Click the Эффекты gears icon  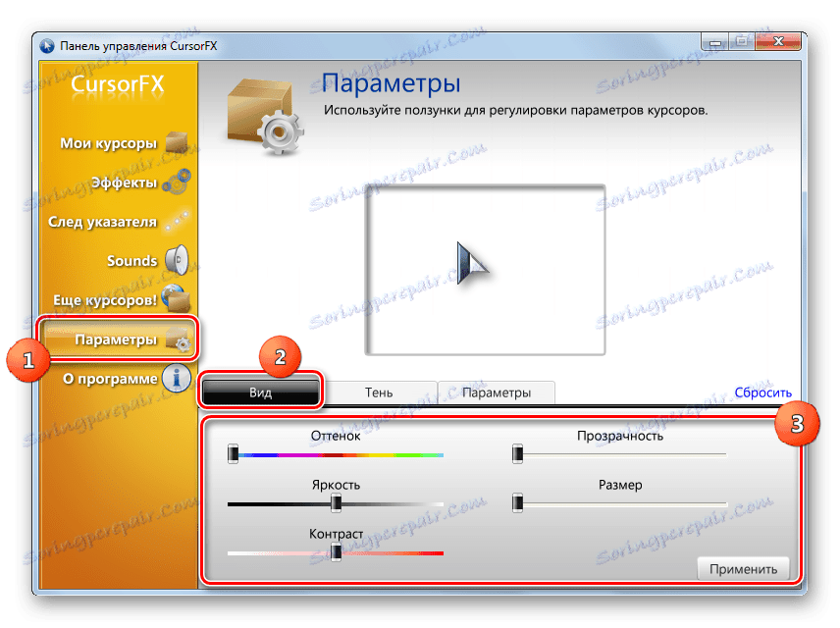(177, 182)
